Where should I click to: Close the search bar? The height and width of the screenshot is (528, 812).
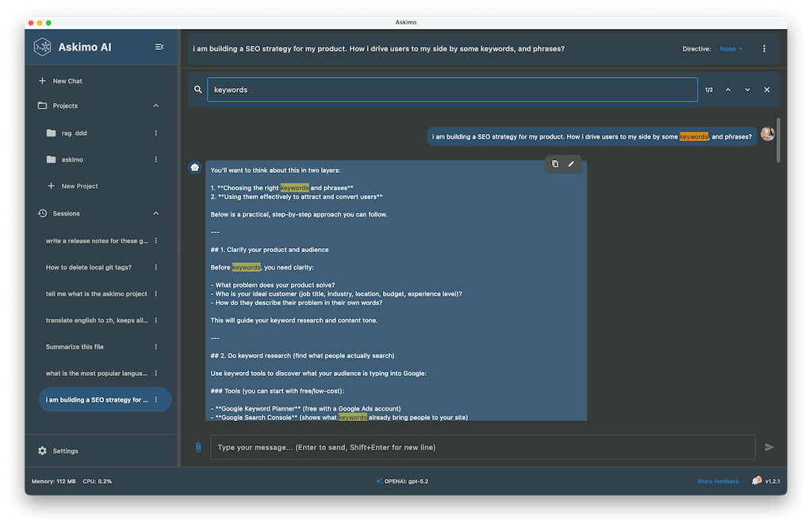(767, 90)
